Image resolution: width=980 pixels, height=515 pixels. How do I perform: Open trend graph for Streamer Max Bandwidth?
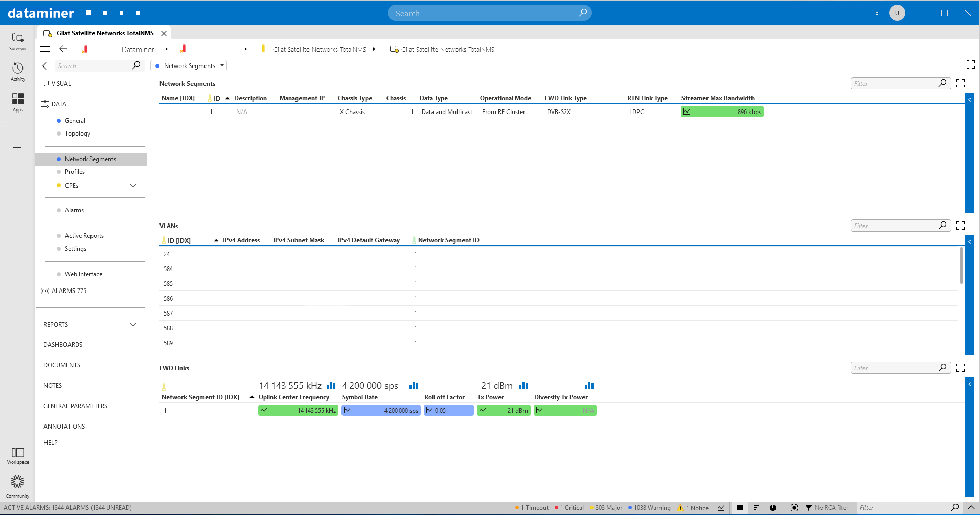pos(687,111)
